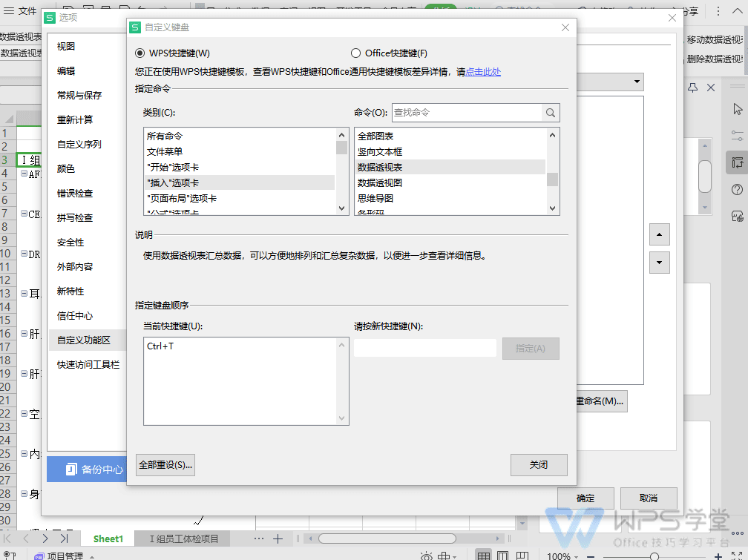Select the WPS快捷键 radio button
Image resolution: width=748 pixels, height=560 pixels.
click(x=140, y=53)
